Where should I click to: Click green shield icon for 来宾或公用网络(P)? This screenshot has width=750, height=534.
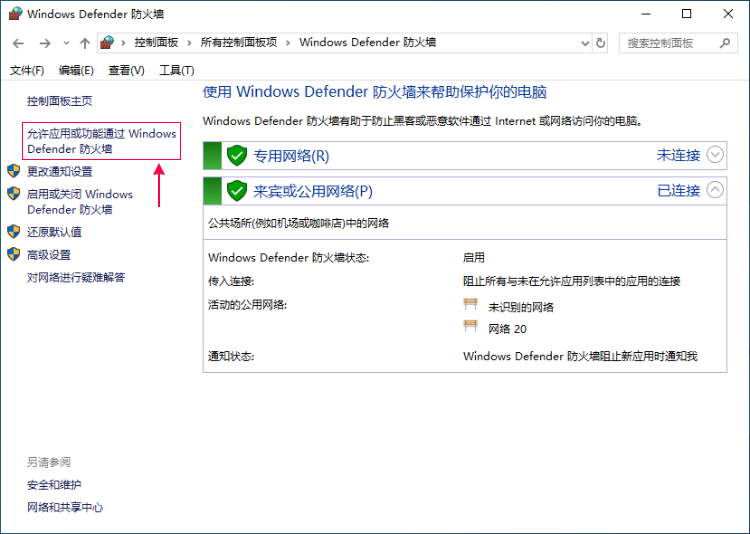point(237,190)
